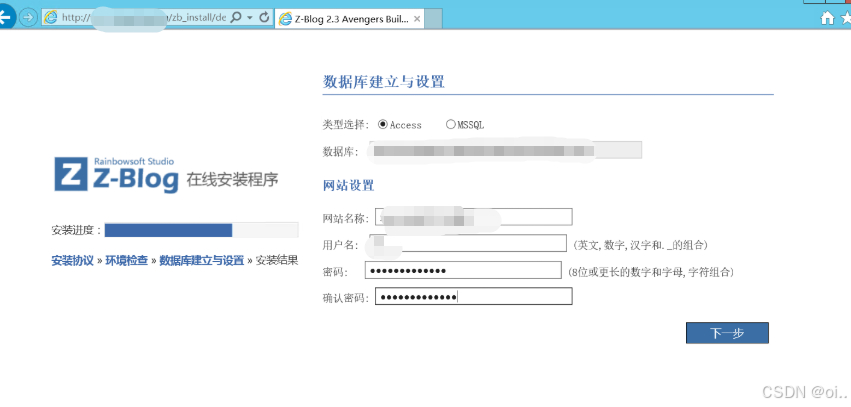Click the favorites star icon
The image size is (851, 407).
[x=846, y=18]
